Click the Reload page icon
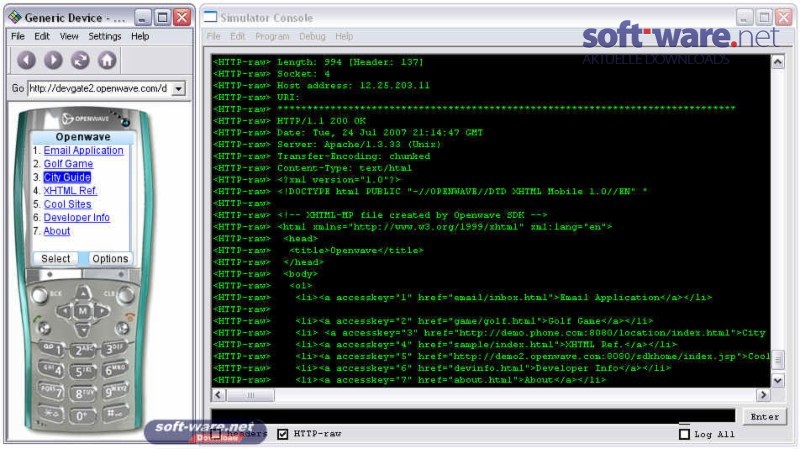Image resolution: width=800 pixels, height=449 pixels. [x=80, y=60]
